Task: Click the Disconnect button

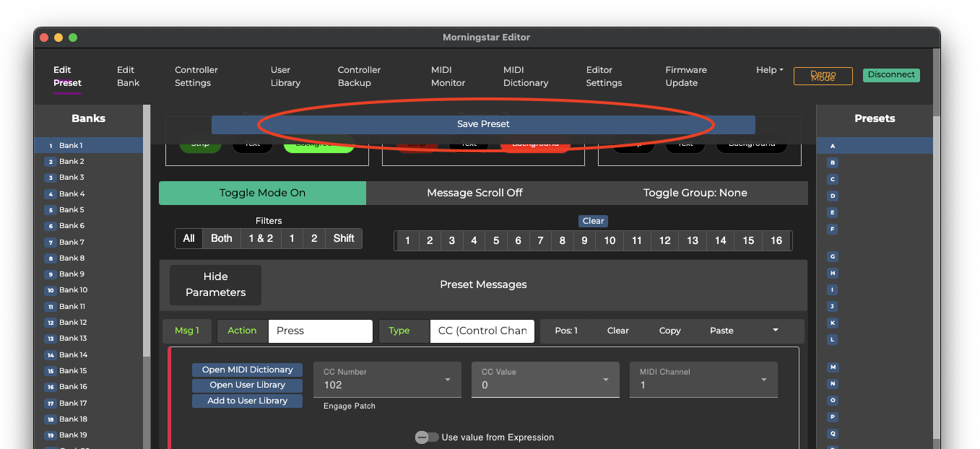Action: (891, 75)
